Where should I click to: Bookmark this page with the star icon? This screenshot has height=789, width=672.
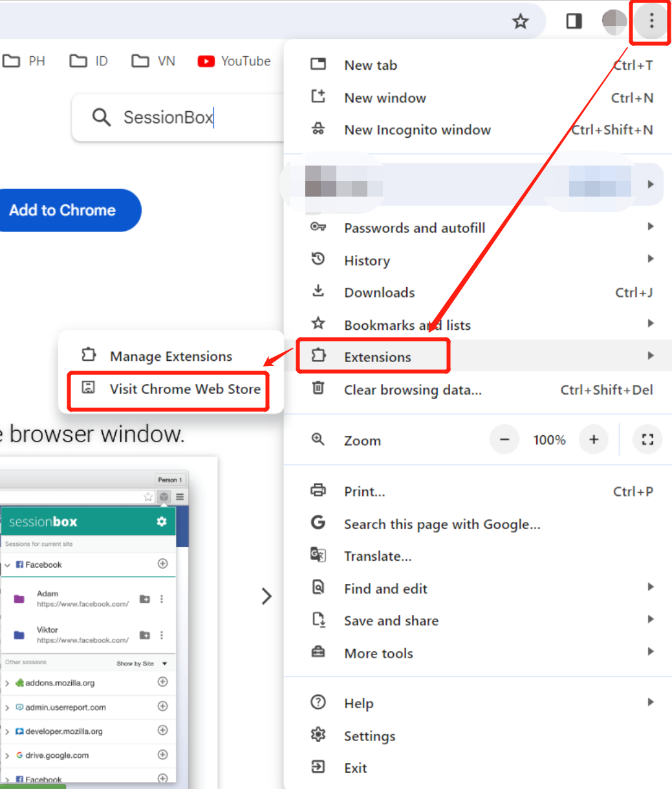coord(521,21)
